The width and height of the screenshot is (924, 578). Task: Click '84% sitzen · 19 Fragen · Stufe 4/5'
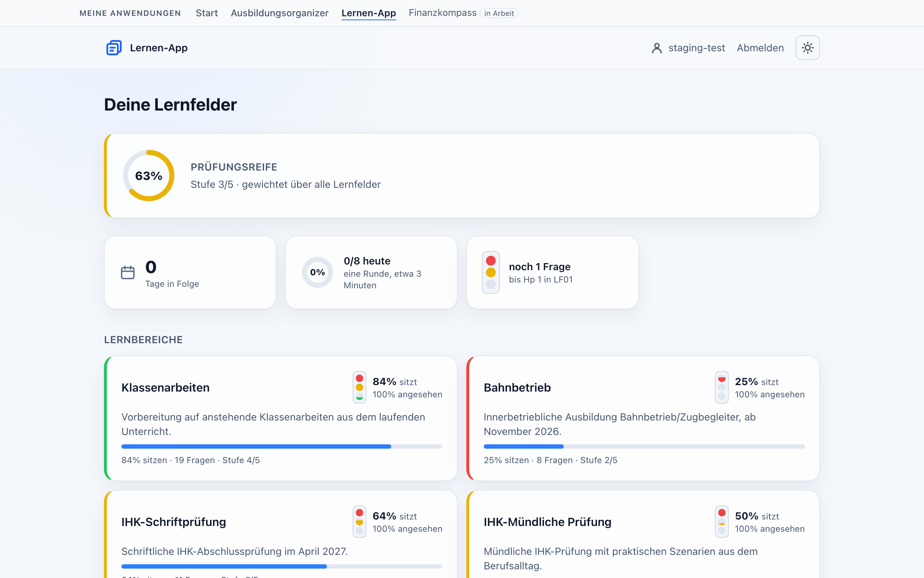191,460
